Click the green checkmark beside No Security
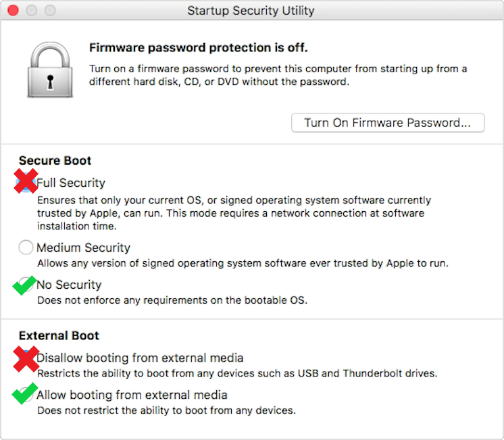Image resolution: width=504 pixels, height=440 pixels. tap(24, 285)
